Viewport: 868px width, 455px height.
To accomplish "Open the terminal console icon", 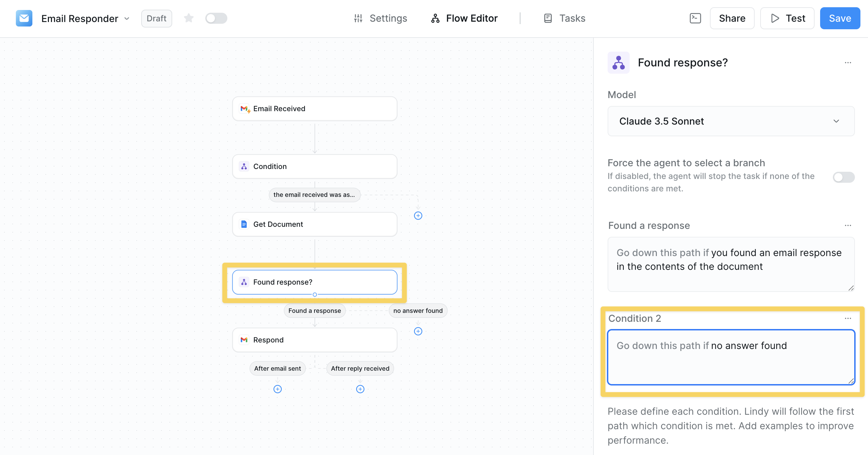I will click(695, 18).
